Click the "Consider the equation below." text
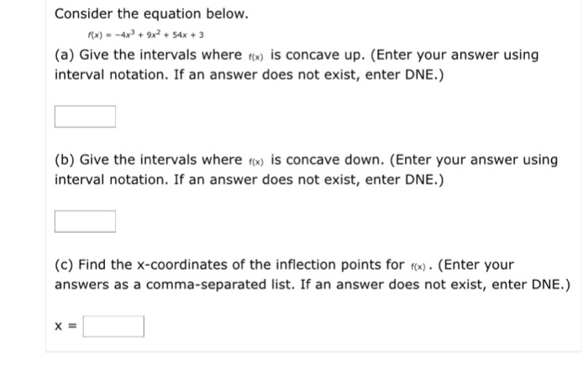Screen dimensions: 588x374 pos(151,14)
